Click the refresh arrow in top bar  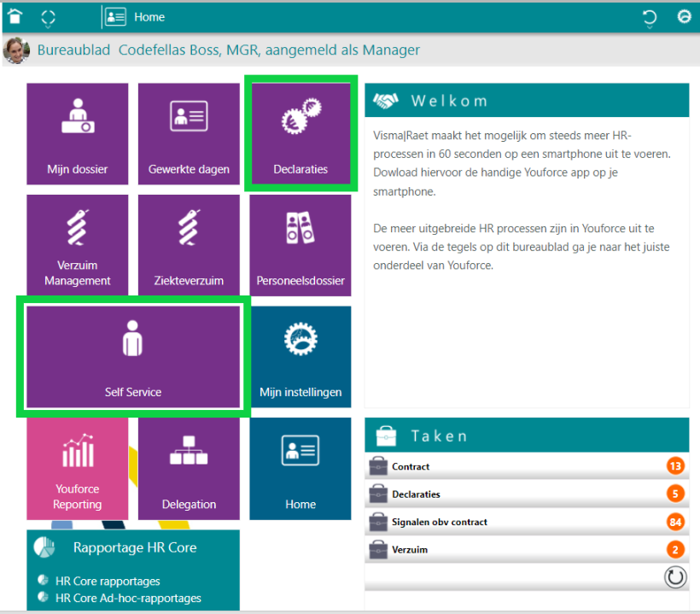click(649, 18)
